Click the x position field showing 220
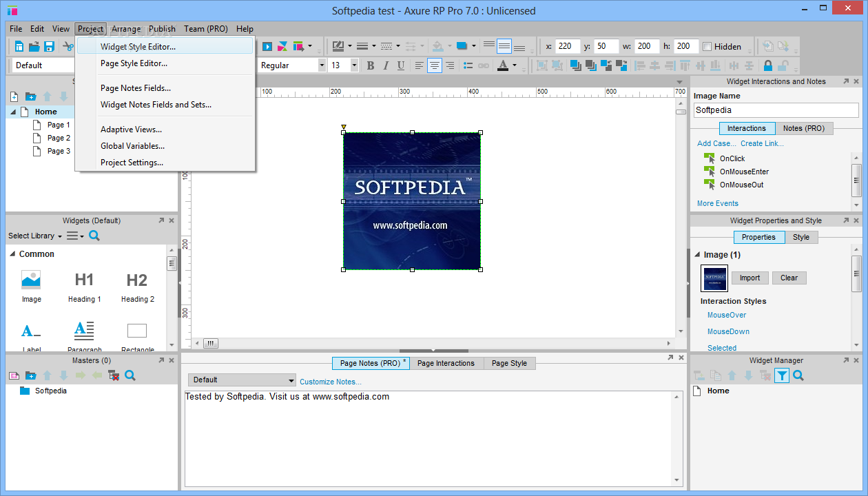 (x=568, y=46)
